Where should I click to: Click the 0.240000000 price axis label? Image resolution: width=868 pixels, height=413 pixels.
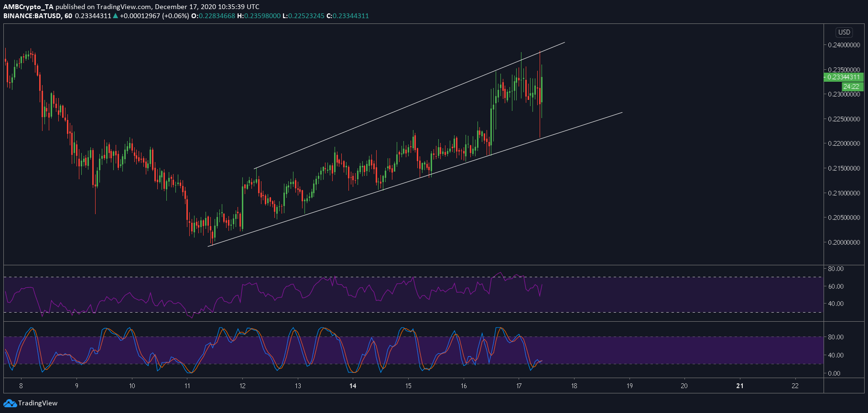[x=844, y=45]
